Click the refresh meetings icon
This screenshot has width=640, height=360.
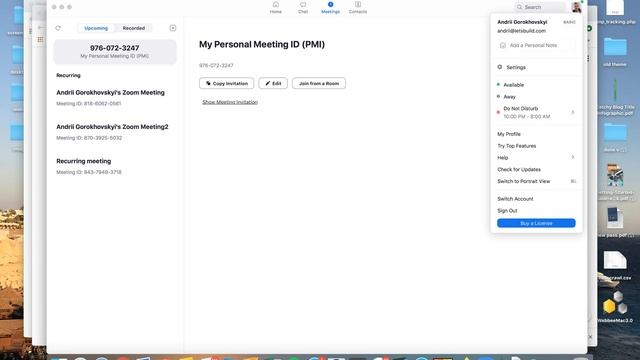[x=58, y=28]
